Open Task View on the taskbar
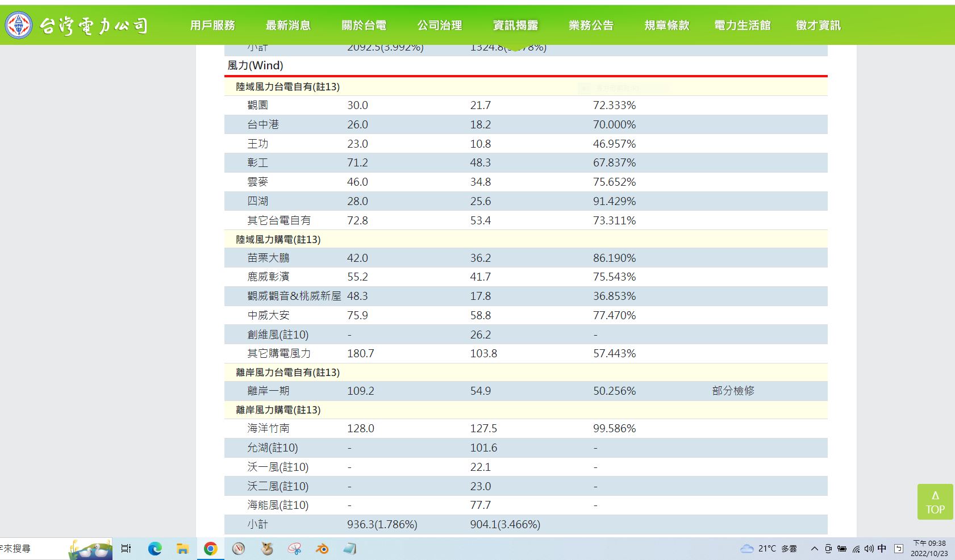 [126, 549]
